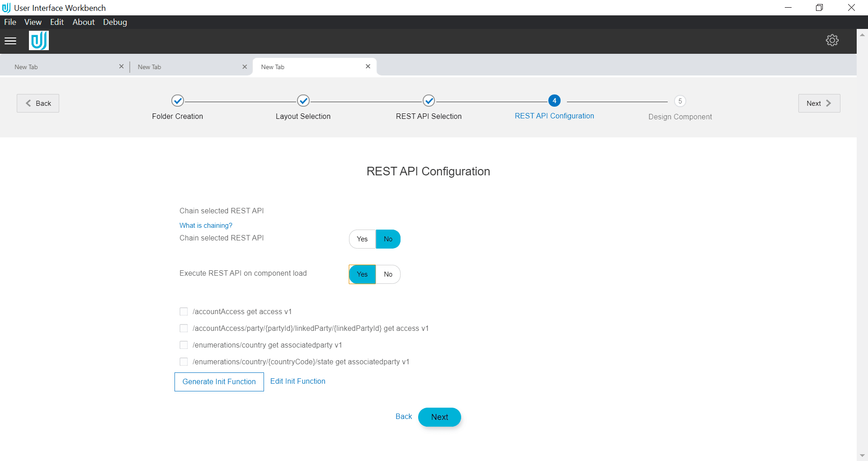Check the /enumerations/country get associatedparty v1 checkbox

(x=184, y=345)
